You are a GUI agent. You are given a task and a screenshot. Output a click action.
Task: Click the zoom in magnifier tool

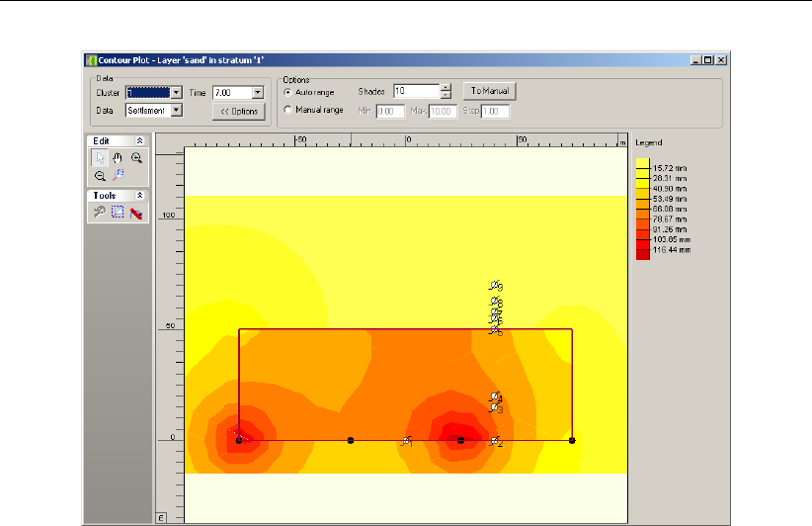coord(136,157)
